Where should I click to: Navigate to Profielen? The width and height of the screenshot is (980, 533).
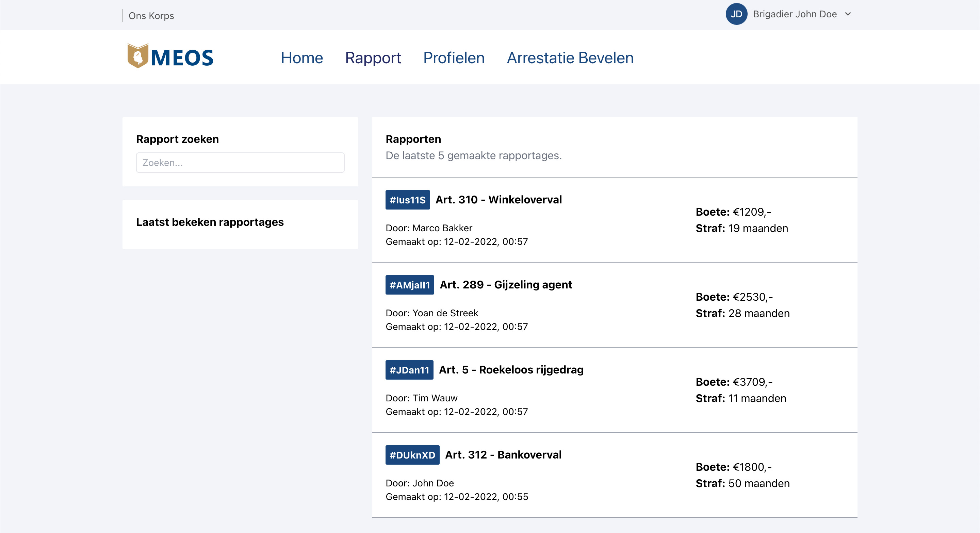tap(454, 58)
